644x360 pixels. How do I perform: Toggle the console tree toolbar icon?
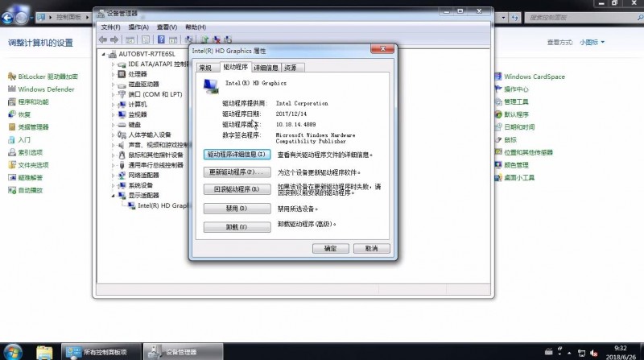click(x=130, y=39)
